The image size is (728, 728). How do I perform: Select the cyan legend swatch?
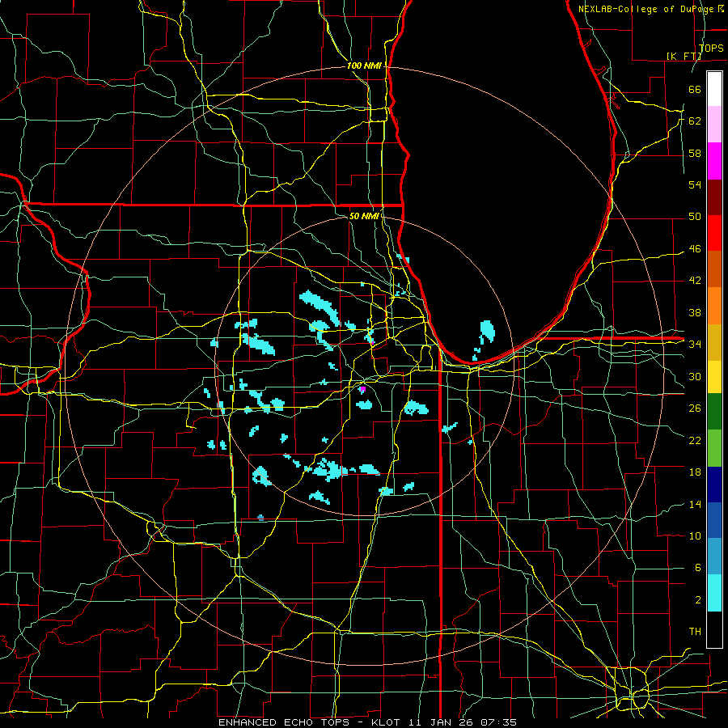pos(714,593)
